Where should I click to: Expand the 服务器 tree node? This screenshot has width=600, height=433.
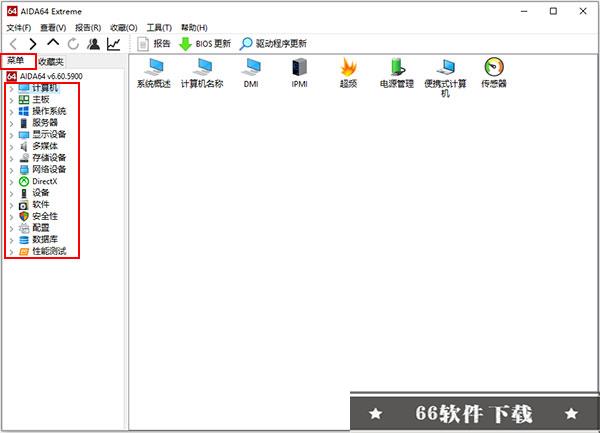[11, 124]
